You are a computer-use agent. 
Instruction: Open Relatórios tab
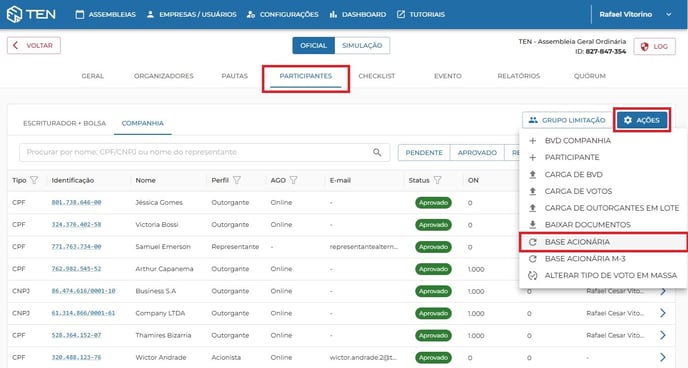click(x=519, y=76)
